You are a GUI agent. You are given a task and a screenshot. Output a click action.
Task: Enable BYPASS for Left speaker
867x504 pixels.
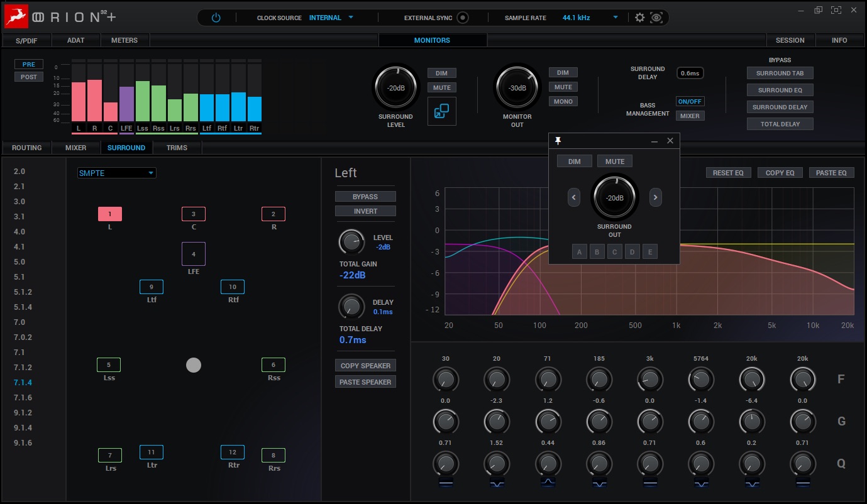coord(365,196)
